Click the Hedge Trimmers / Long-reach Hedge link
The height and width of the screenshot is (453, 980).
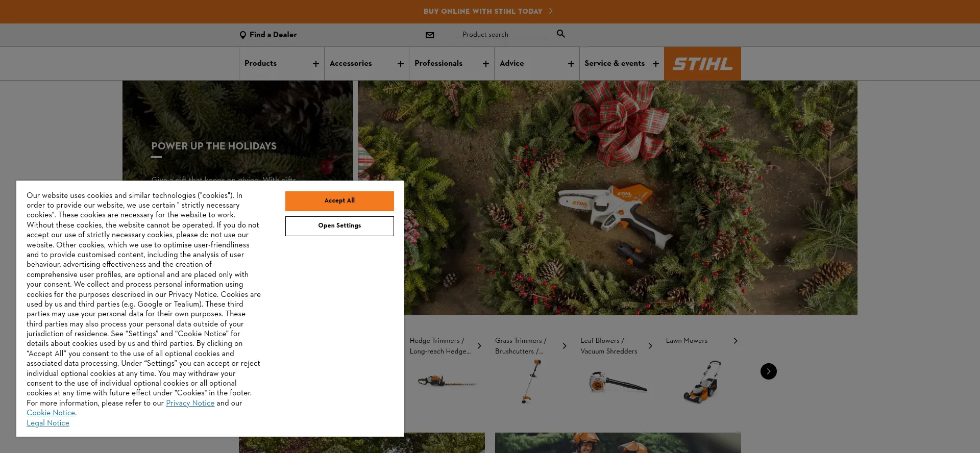[x=440, y=346]
